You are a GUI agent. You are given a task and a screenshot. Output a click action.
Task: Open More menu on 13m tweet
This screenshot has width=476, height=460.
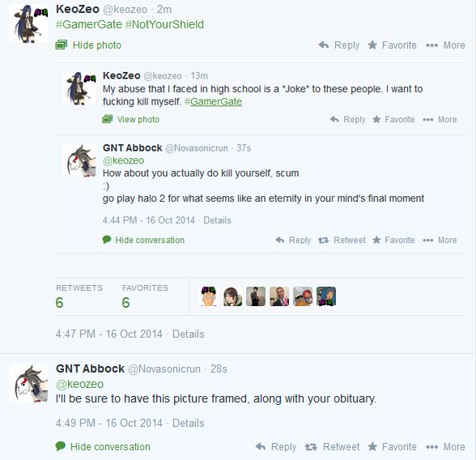440,119
